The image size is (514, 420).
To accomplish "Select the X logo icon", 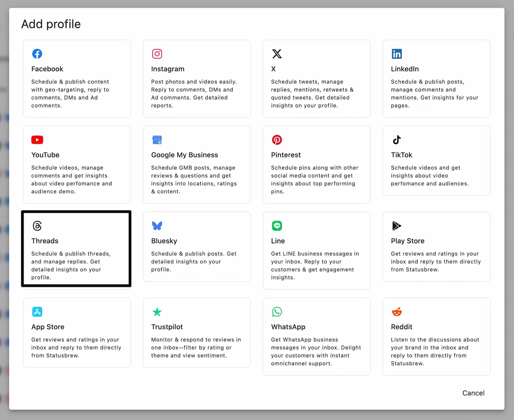I will (x=277, y=54).
